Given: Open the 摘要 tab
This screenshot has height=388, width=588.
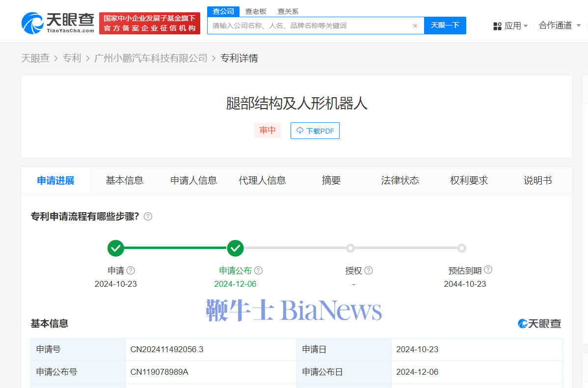Looking at the screenshot, I should pyautogui.click(x=331, y=181).
